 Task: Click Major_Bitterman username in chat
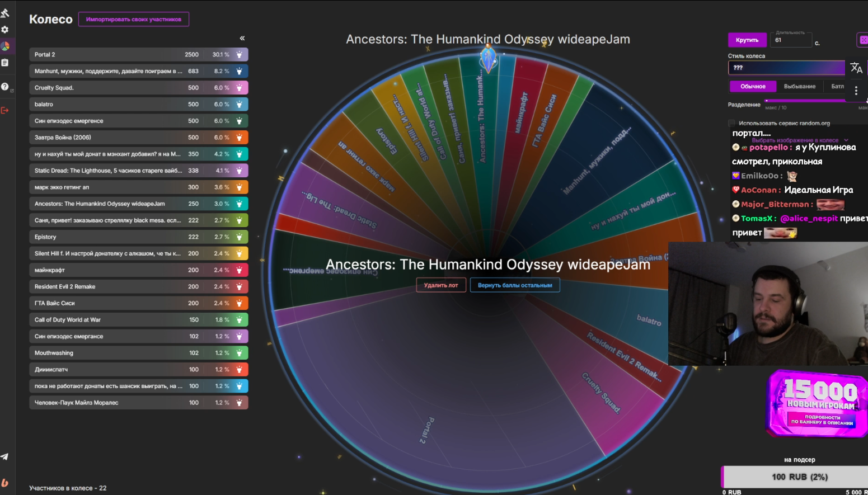[x=775, y=205]
